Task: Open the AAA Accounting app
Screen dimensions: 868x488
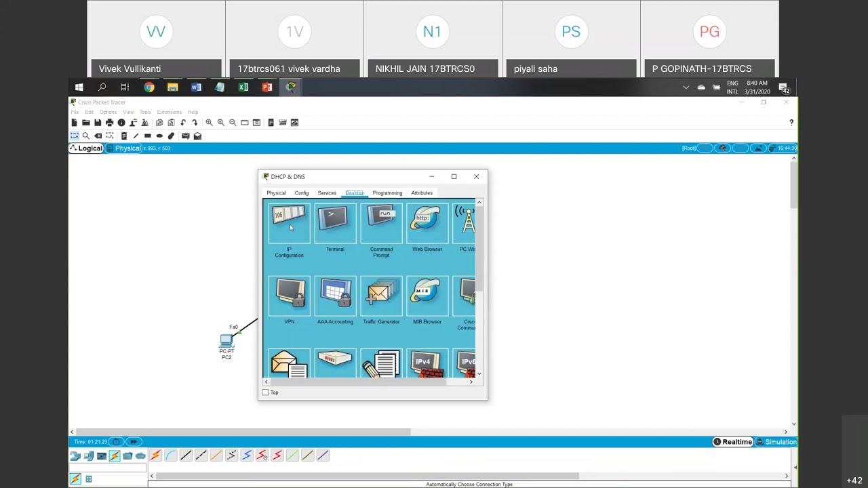Action: (335, 296)
